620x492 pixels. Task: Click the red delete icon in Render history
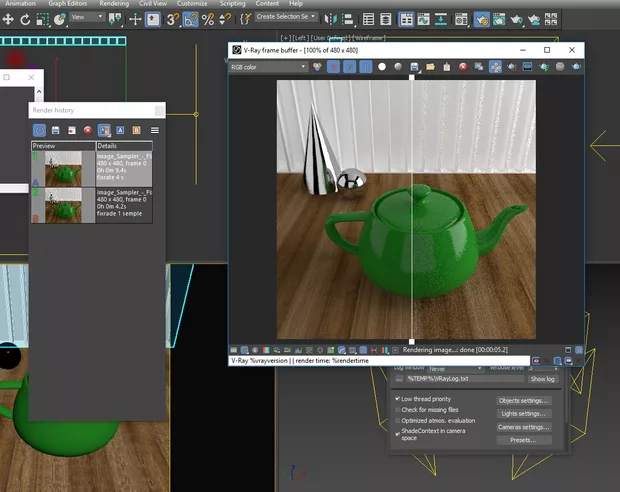pyautogui.click(x=88, y=130)
